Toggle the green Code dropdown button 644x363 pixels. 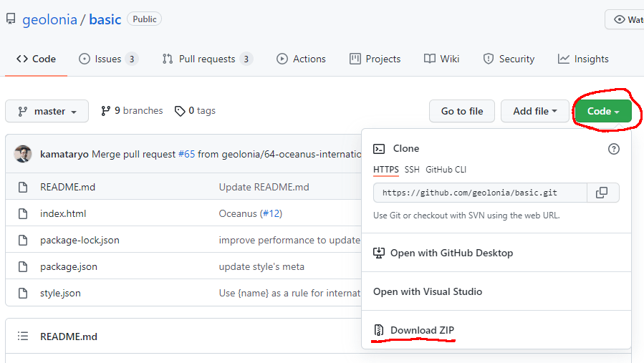click(x=603, y=111)
